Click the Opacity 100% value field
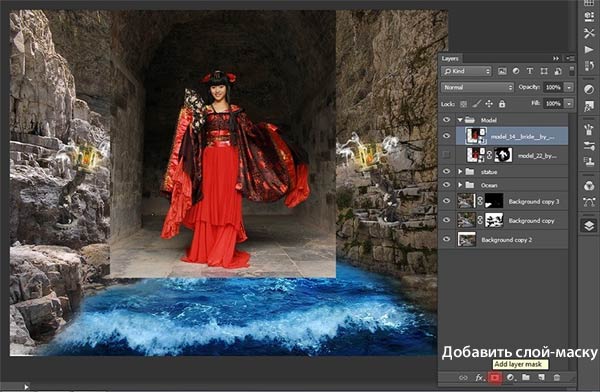Screen dimensions: 600x392 coord(553,87)
